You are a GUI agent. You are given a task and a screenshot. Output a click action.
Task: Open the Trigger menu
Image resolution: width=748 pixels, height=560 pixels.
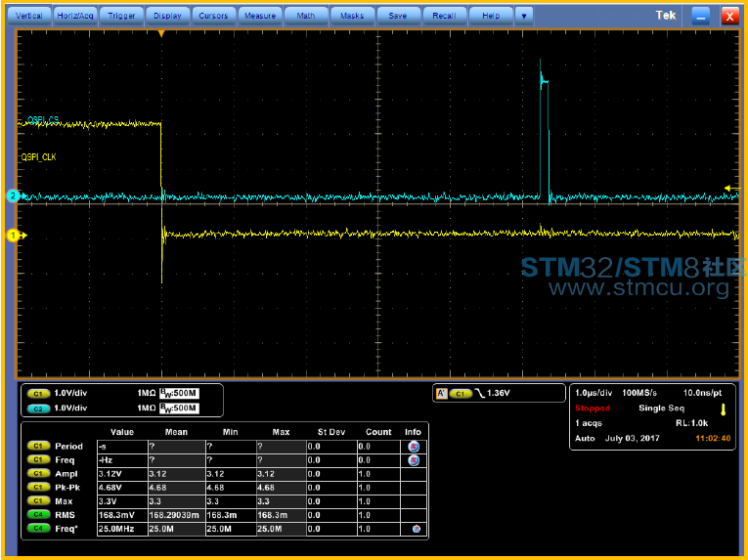(122, 16)
